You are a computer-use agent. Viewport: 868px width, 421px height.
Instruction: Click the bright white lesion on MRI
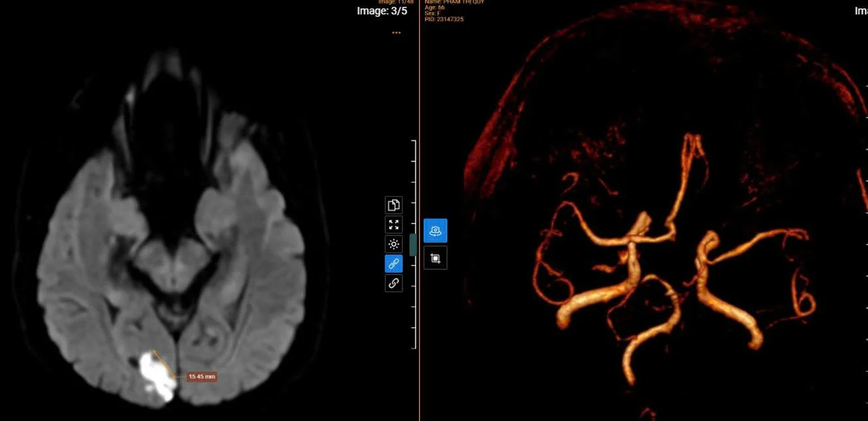[x=158, y=378]
